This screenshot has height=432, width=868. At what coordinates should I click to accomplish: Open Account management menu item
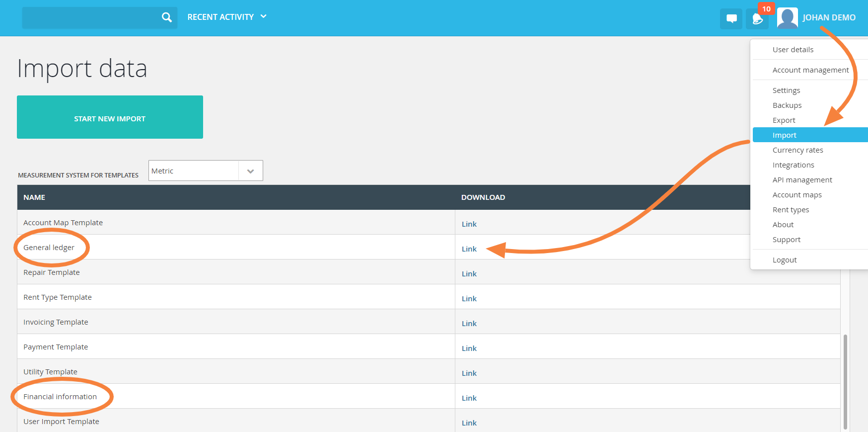click(x=810, y=70)
